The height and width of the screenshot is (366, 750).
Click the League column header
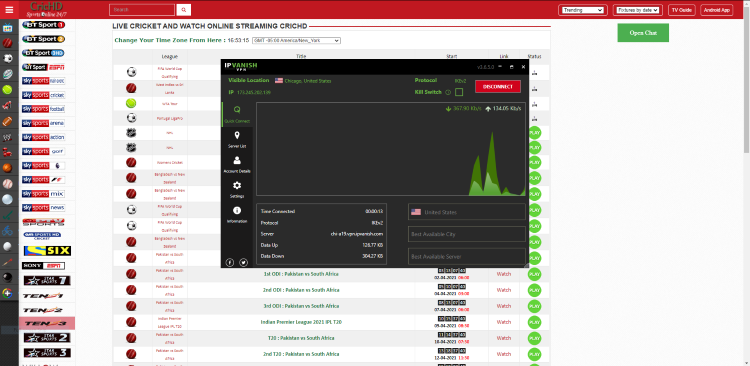[x=169, y=56]
